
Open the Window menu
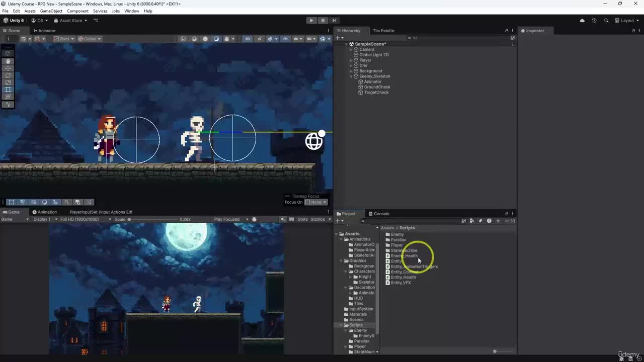(132, 11)
